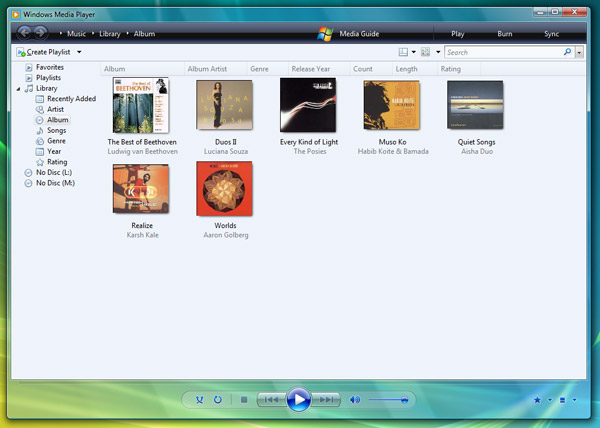Collapse the Library tree node
Image resolution: width=600 pixels, height=428 pixels.
[19, 88]
